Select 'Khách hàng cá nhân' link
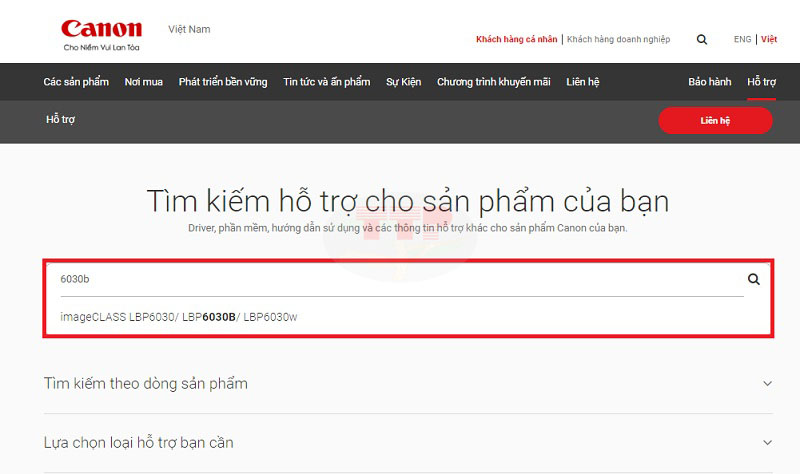Screen dimensions: 800x474 coord(517,40)
